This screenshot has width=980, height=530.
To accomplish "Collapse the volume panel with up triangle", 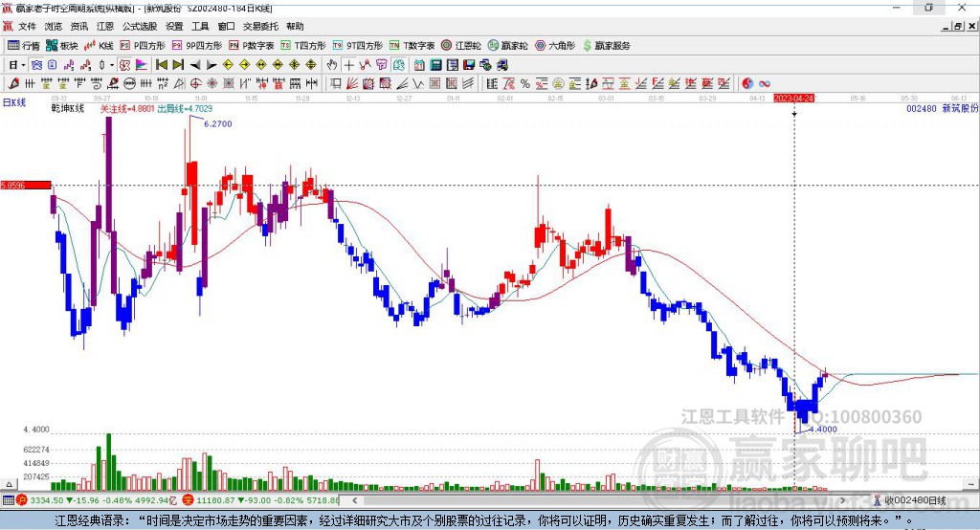I will [x=10, y=484].
